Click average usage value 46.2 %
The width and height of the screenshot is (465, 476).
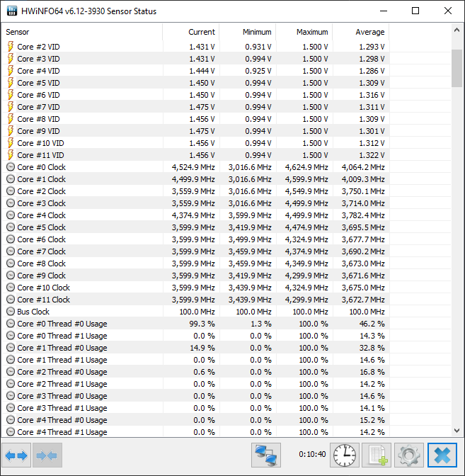pos(372,324)
